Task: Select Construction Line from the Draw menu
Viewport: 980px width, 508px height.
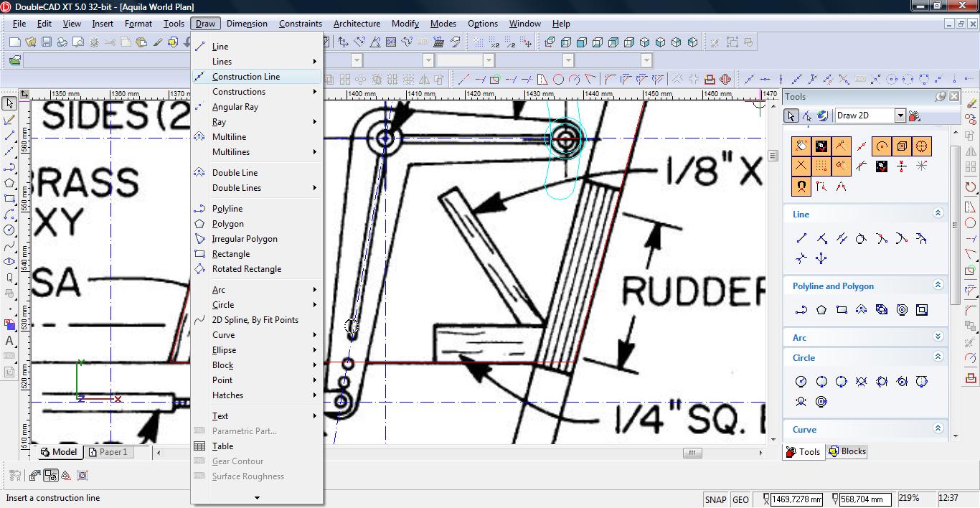Action: [x=246, y=77]
